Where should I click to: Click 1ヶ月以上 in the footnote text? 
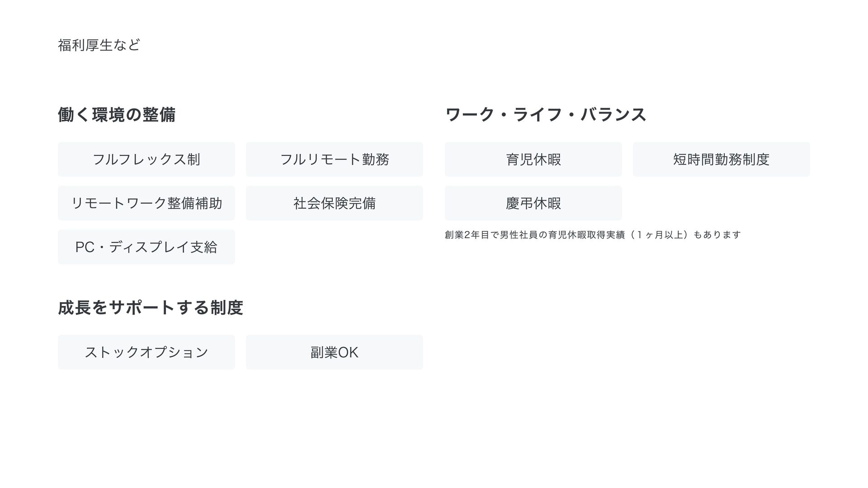tap(659, 235)
